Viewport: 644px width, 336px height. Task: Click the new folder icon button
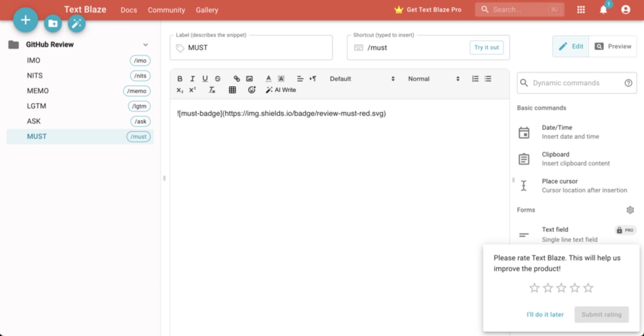53,24
